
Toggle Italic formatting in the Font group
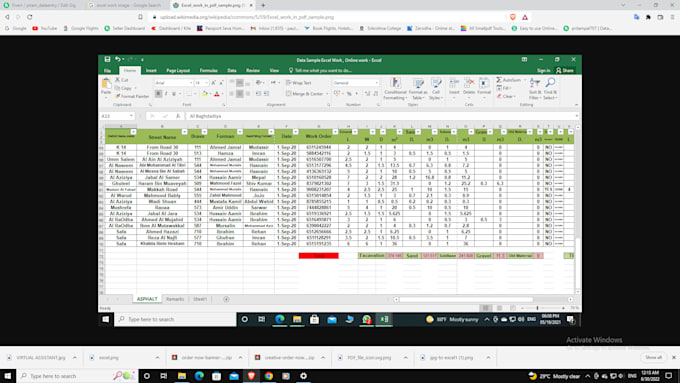coord(166,94)
